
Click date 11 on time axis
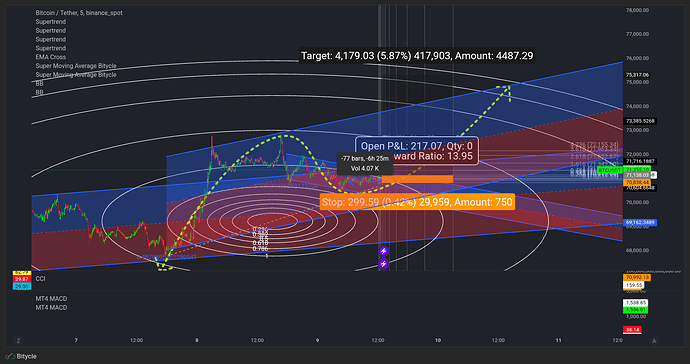(558, 340)
